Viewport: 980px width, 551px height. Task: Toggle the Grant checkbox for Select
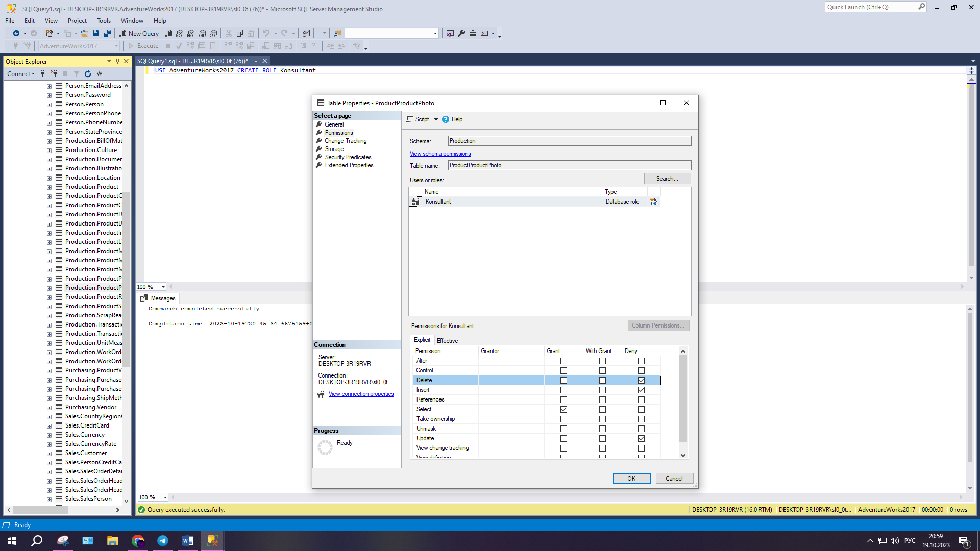click(x=563, y=409)
